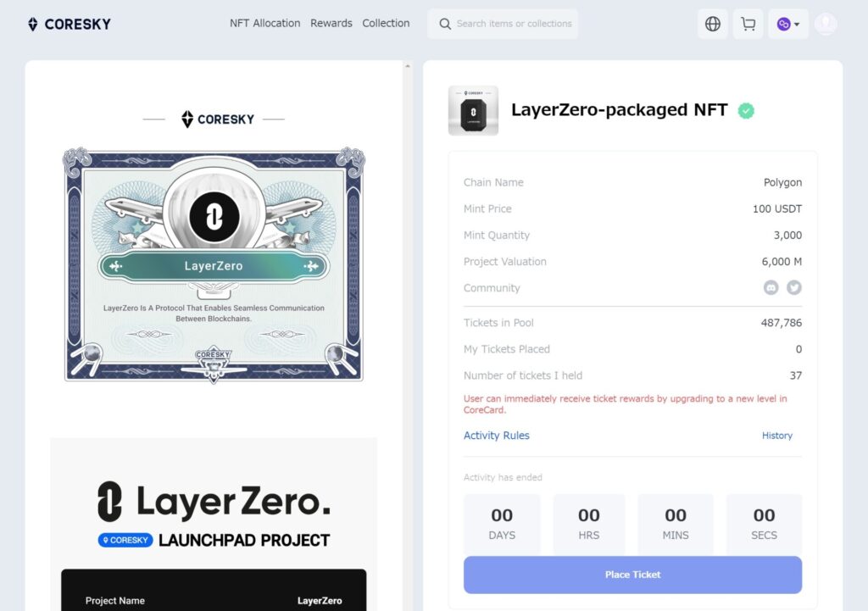Screen dimensions: 868x611
Task: Open the user profile avatar
Action: pyautogui.click(x=826, y=24)
